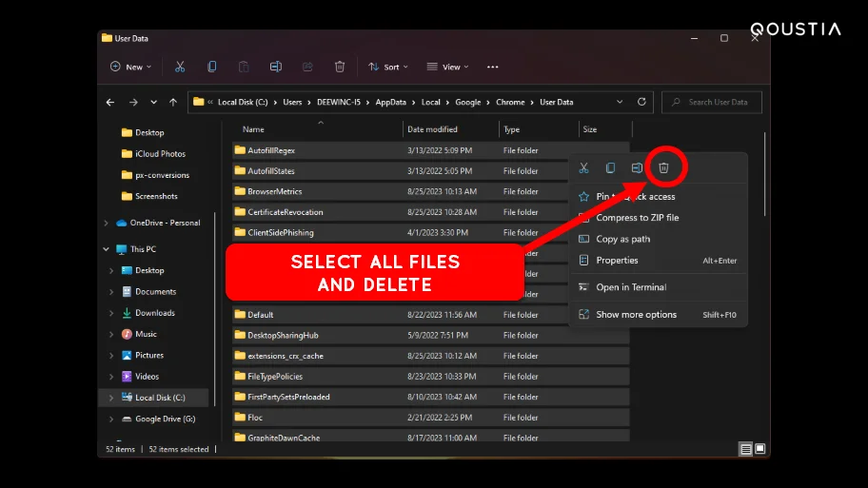Switch to Details view in the status bar

point(745,449)
